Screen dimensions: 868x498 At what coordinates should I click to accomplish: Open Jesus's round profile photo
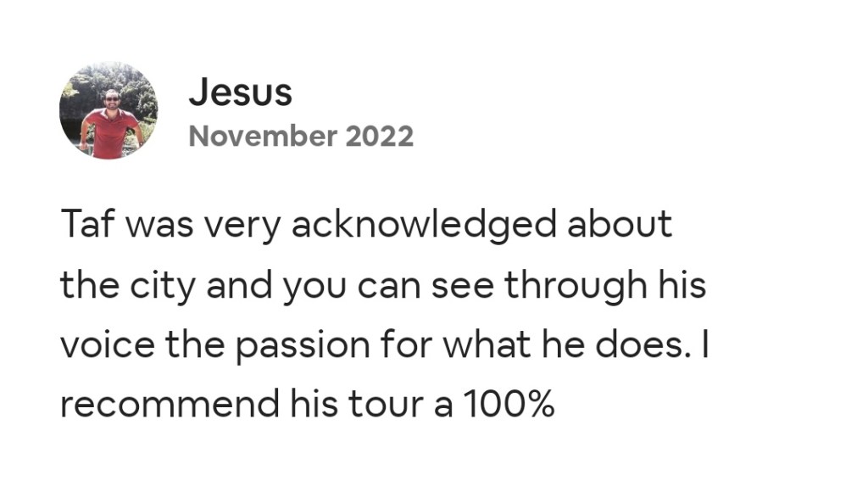click(x=108, y=110)
